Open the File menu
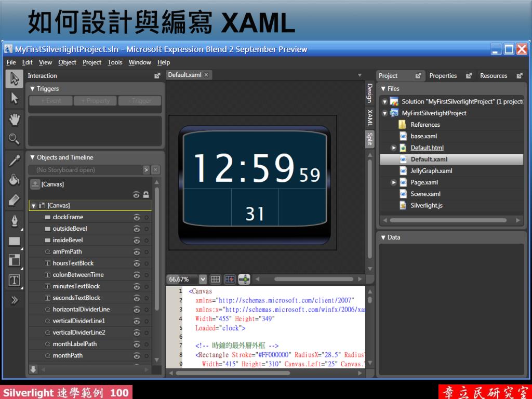This screenshot has width=532, height=399. 11,62
